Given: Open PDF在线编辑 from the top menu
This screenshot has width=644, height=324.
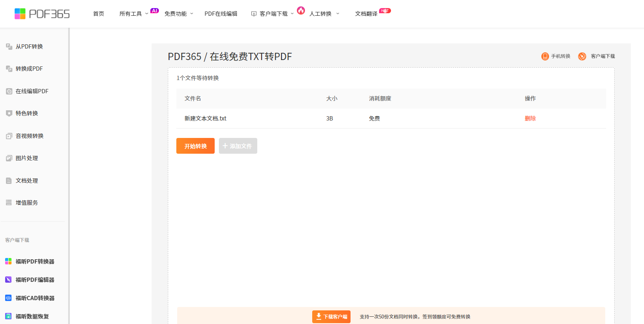Looking at the screenshot, I should [221, 14].
